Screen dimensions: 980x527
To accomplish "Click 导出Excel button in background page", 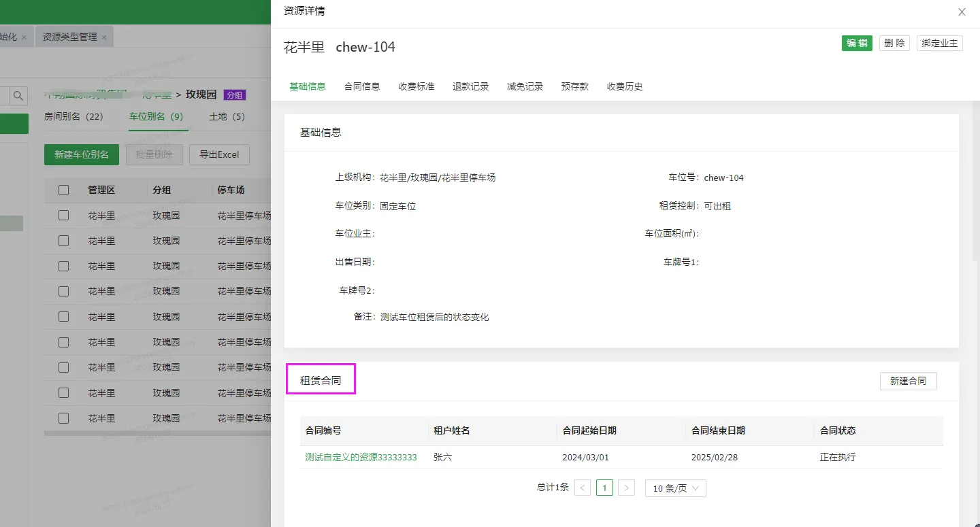I will tap(219, 154).
